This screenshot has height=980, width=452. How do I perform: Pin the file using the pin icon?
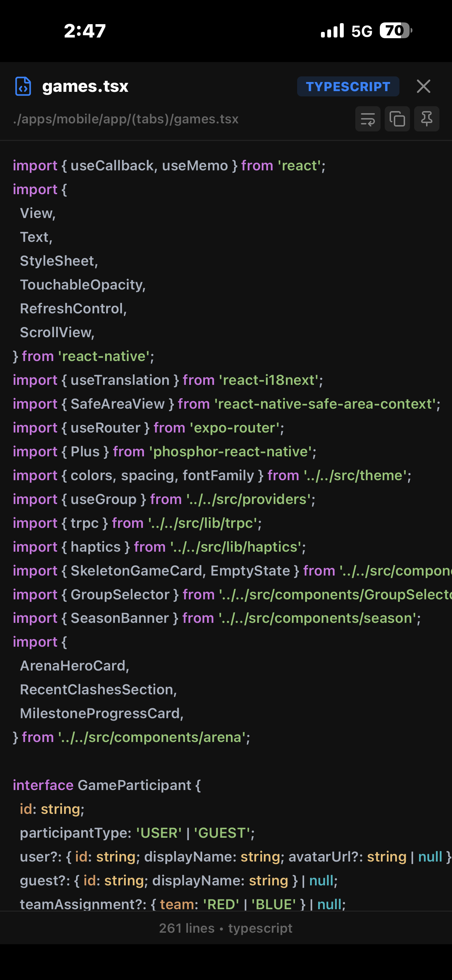(426, 119)
